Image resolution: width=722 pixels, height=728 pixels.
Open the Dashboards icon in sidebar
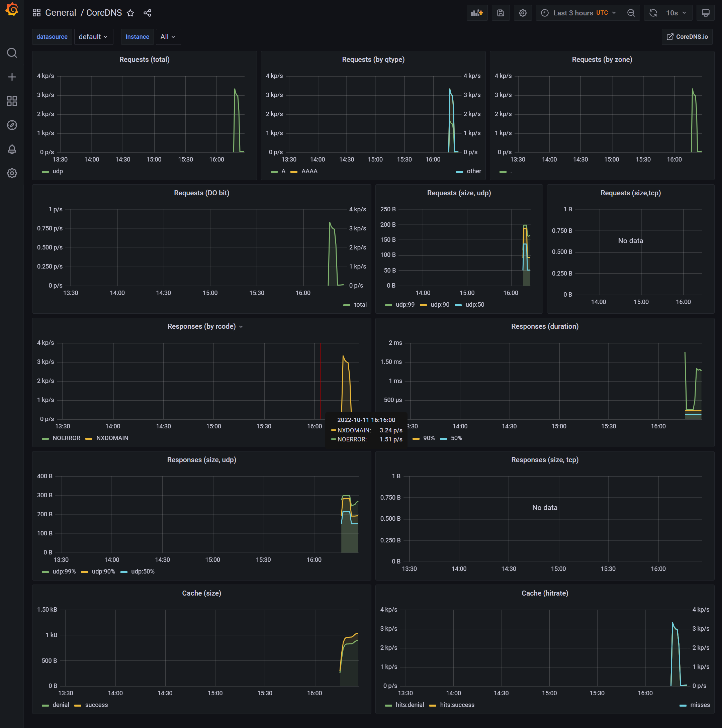(x=12, y=101)
